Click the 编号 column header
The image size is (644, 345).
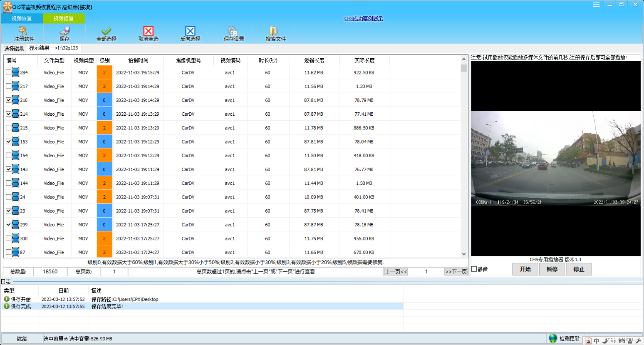tap(20, 60)
